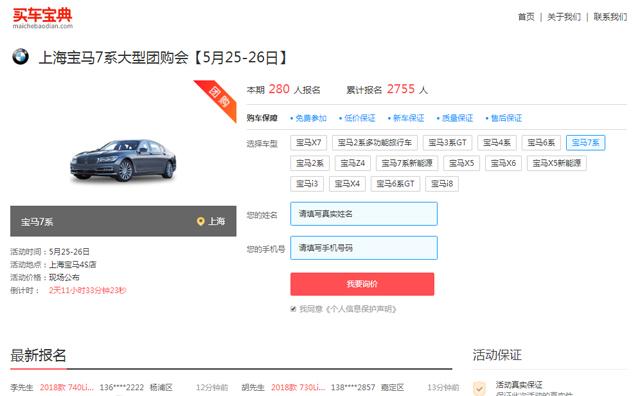The width and height of the screenshot is (640, 396).
Task: Click the BMW logo beside the title
Action: pyautogui.click(x=20, y=56)
